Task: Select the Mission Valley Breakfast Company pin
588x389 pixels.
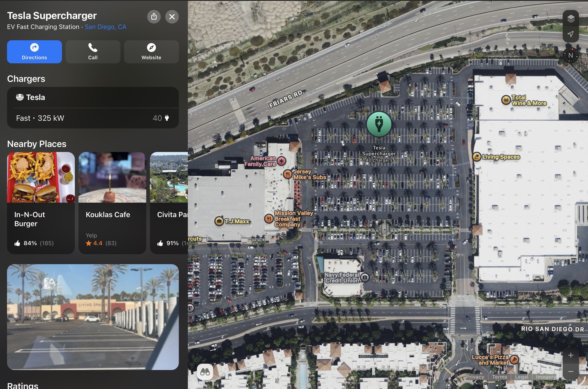Action: click(x=269, y=219)
